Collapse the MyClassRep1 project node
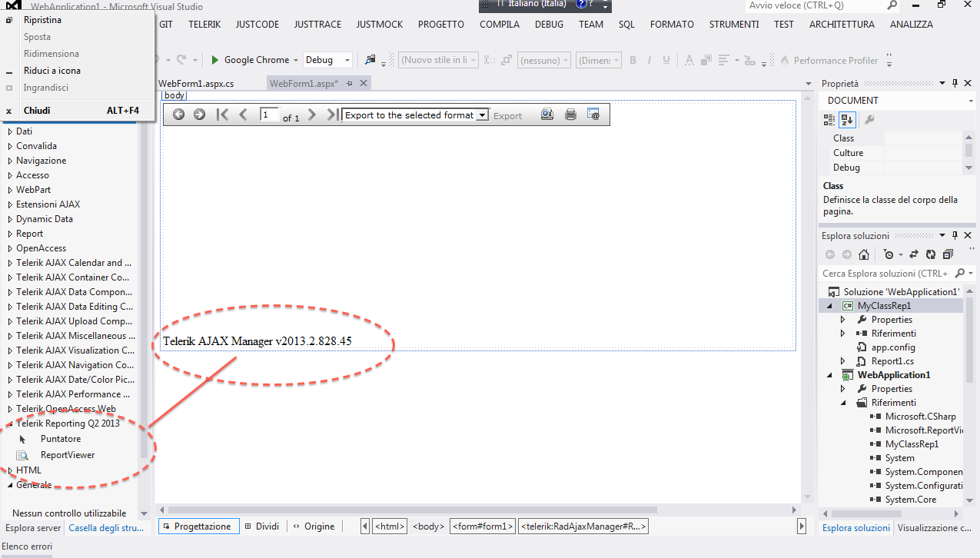The image size is (980, 558). click(830, 306)
